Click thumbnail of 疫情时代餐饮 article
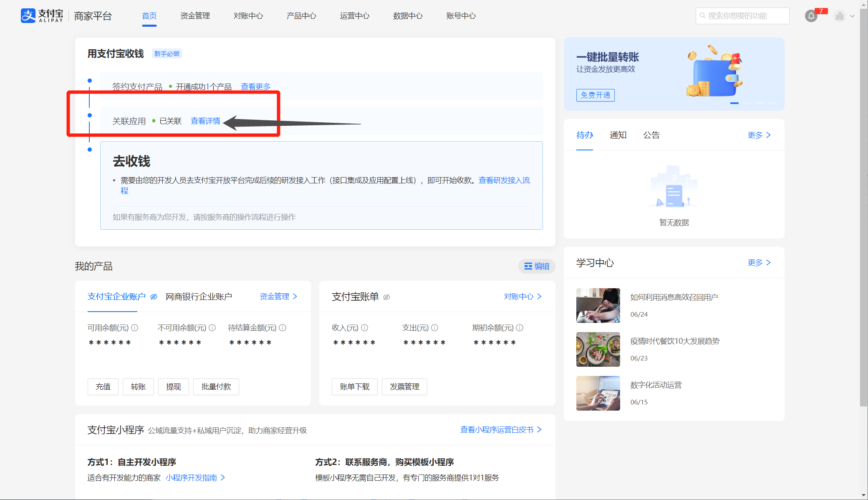 coord(598,349)
